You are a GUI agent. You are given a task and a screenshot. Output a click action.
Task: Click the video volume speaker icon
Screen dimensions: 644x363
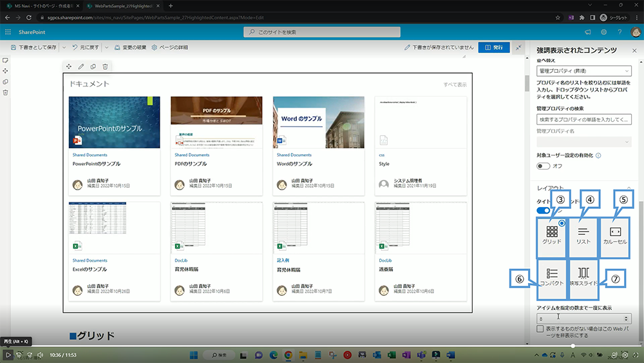40,355
